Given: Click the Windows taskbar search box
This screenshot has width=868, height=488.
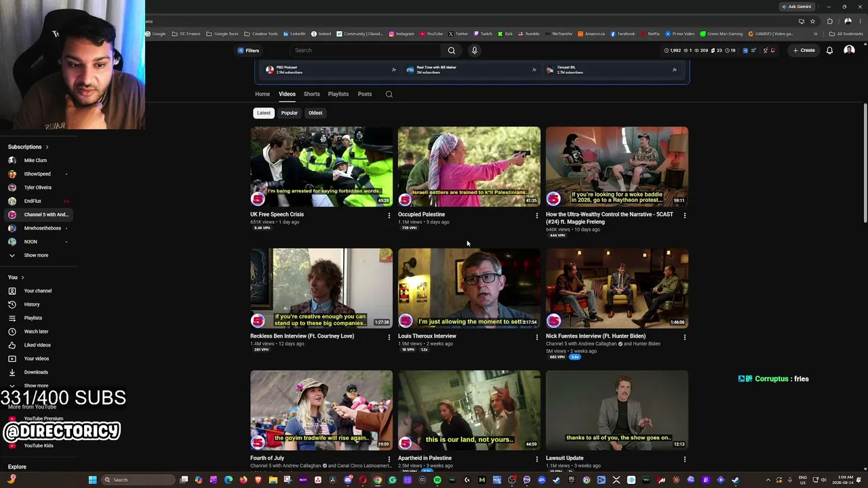Looking at the screenshot, I should coord(139,480).
